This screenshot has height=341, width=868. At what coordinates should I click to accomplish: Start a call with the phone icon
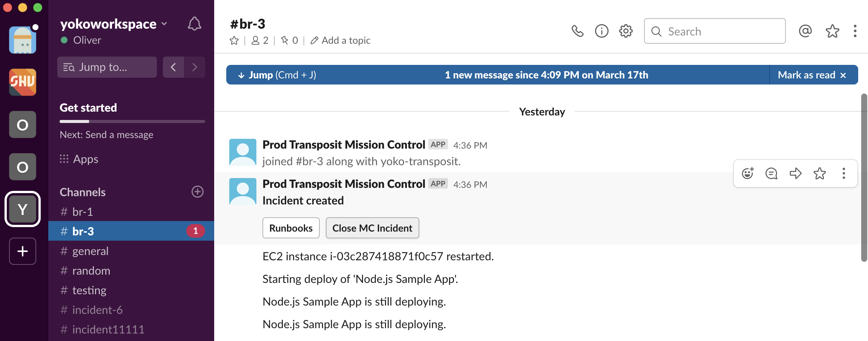(x=577, y=31)
